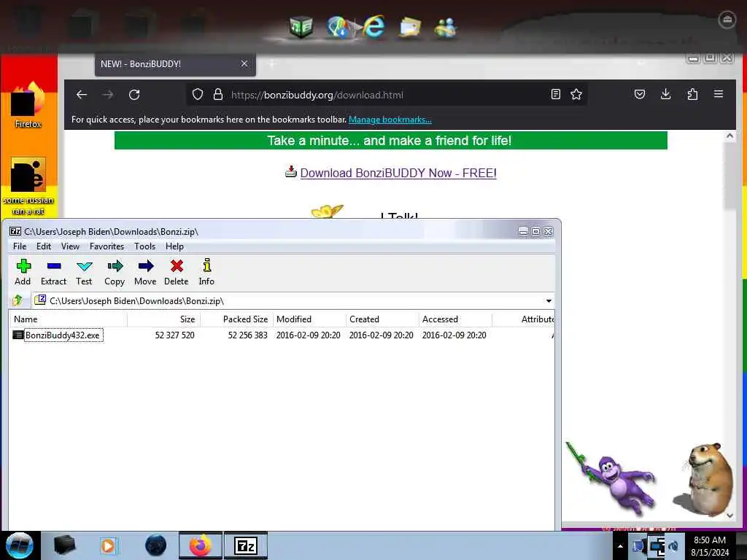Sort by the Created column header
747x560 pixels.
(x=382, y=319)
